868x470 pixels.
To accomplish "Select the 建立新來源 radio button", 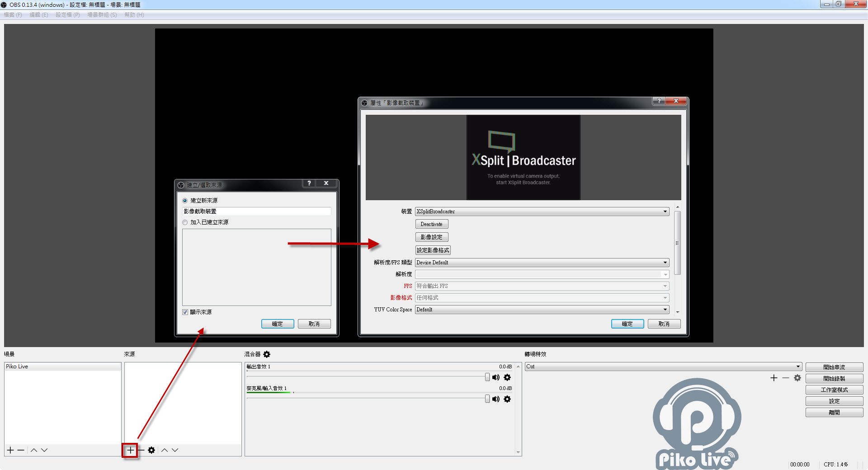I will tap(185, 201).
